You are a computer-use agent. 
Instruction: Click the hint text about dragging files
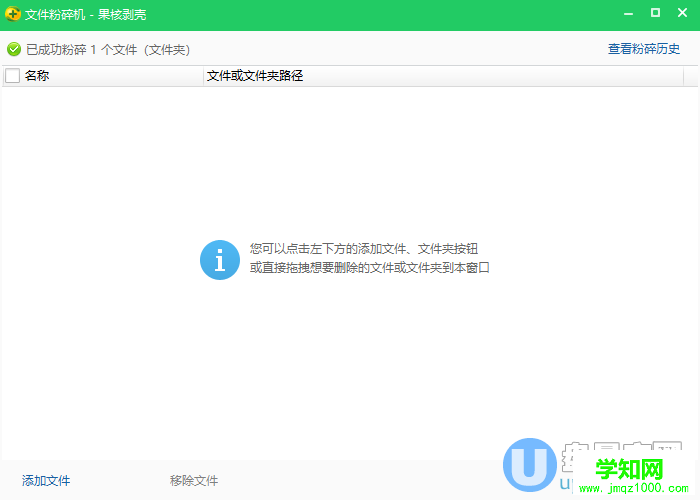click(370, 268)
